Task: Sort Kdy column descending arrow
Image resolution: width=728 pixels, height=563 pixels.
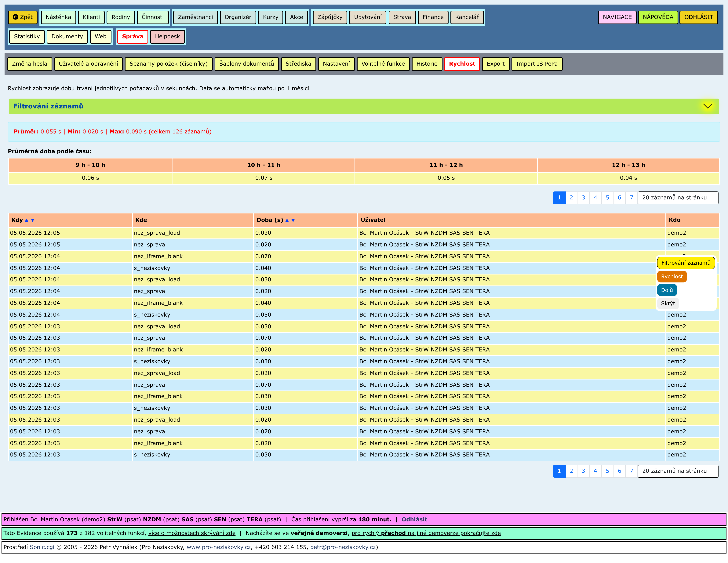Action: (x=33, y=220)
